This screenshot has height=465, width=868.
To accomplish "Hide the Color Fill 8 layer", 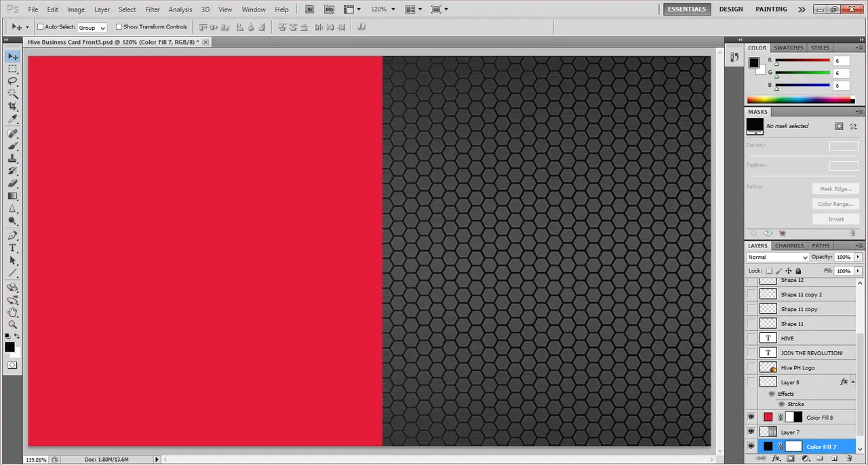I will pos(751,418).
